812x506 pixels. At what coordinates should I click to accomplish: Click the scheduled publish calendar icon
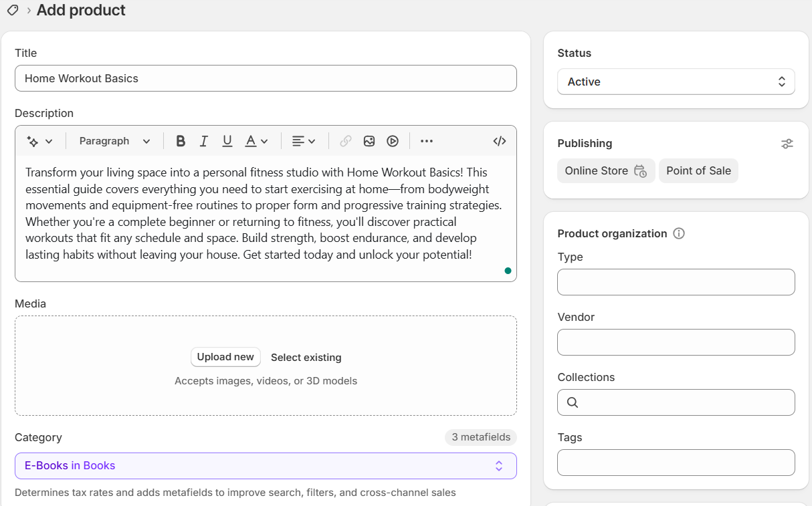pos(640,171)
